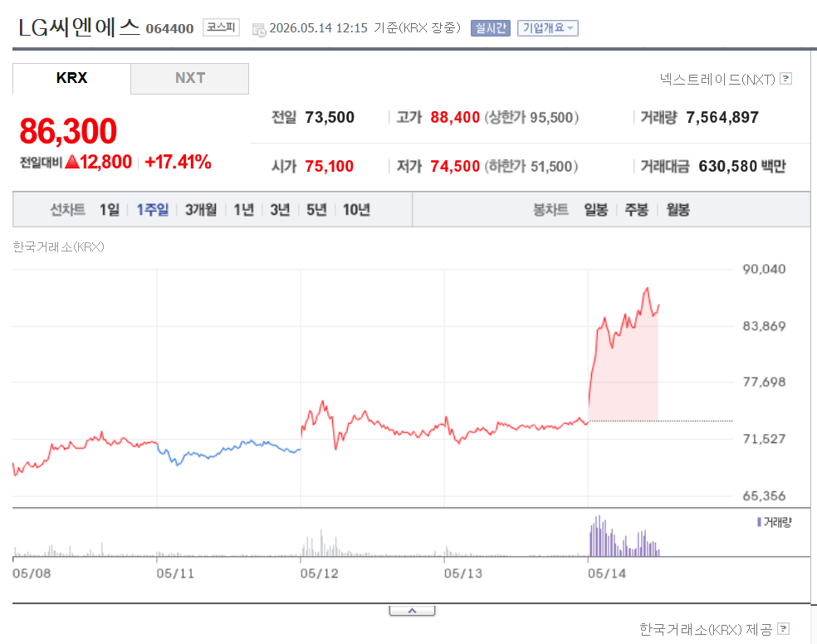
Task: Click the 거래대금 value 630,580 백만
Action: tap(742, 166)
